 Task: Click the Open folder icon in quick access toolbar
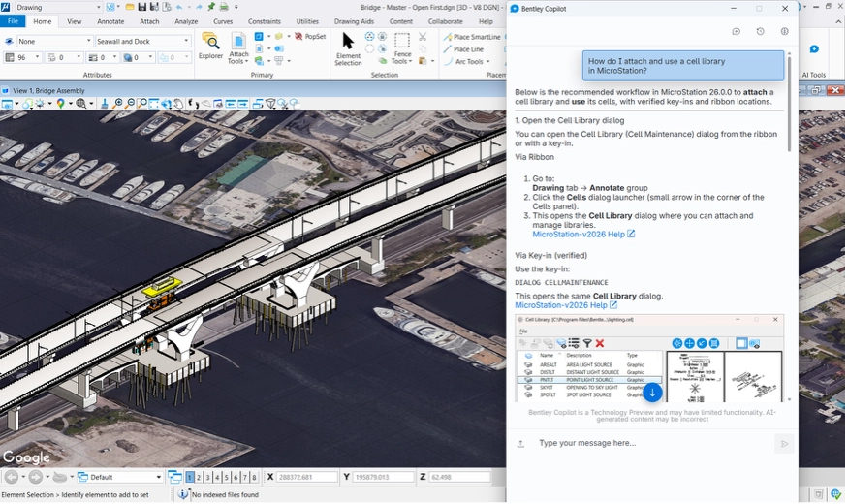click(x=130, y=7)
